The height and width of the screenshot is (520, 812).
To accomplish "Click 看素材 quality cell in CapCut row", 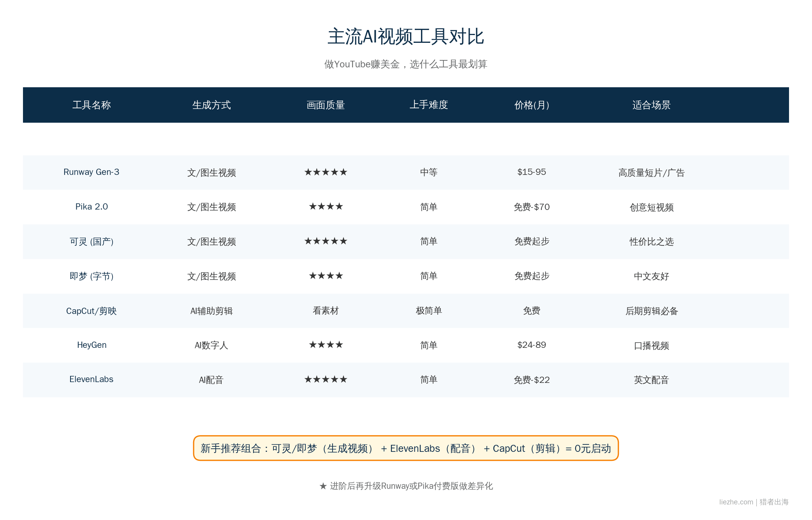I will 326,310.
